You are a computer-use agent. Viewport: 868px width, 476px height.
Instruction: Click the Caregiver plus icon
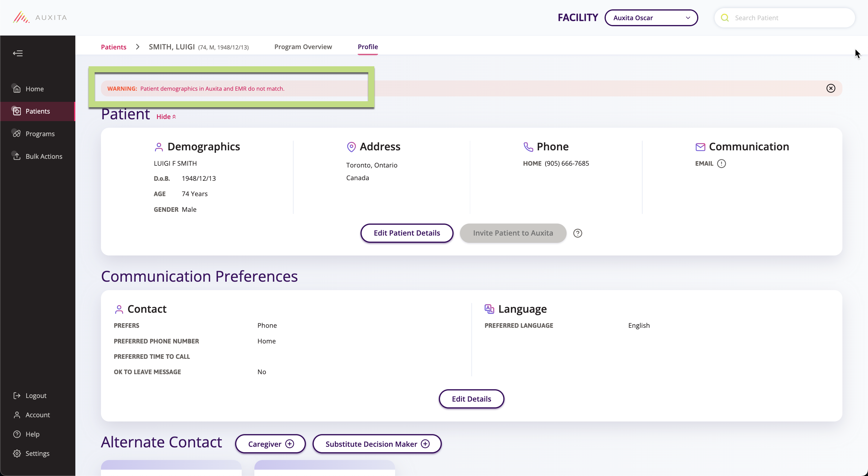[289, 444]
